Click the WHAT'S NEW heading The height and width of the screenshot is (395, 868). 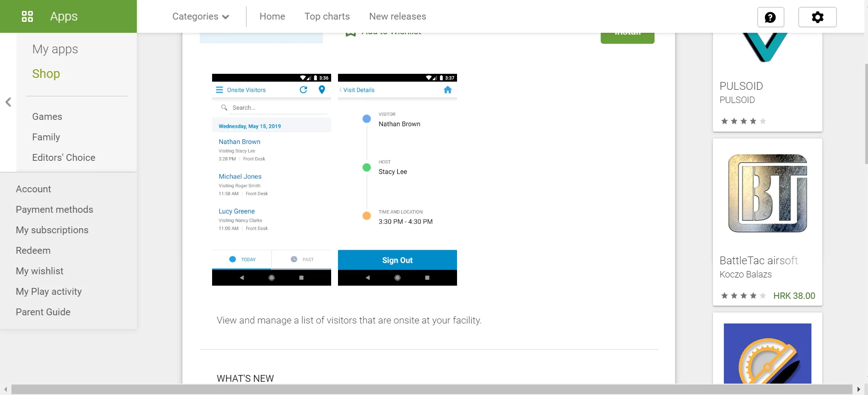coord(245,379)
